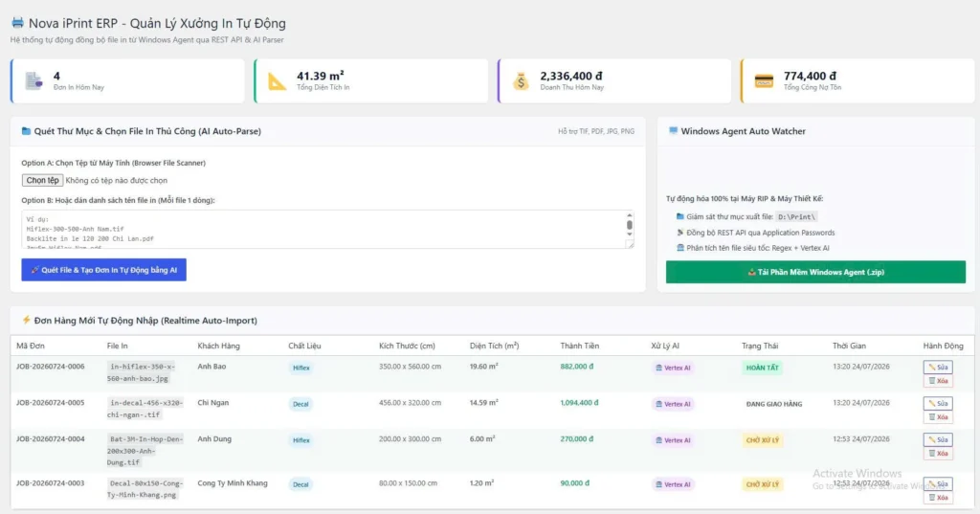Click file name in-hiflex-350-x-560-anh-bao.jpg

coord(142,372)
